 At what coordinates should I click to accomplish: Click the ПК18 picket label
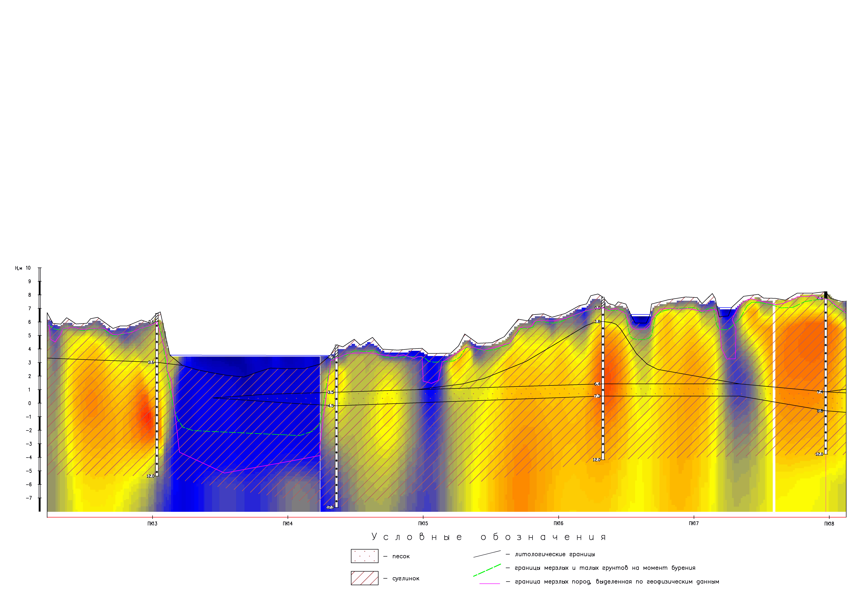click(x=829, y=524)
